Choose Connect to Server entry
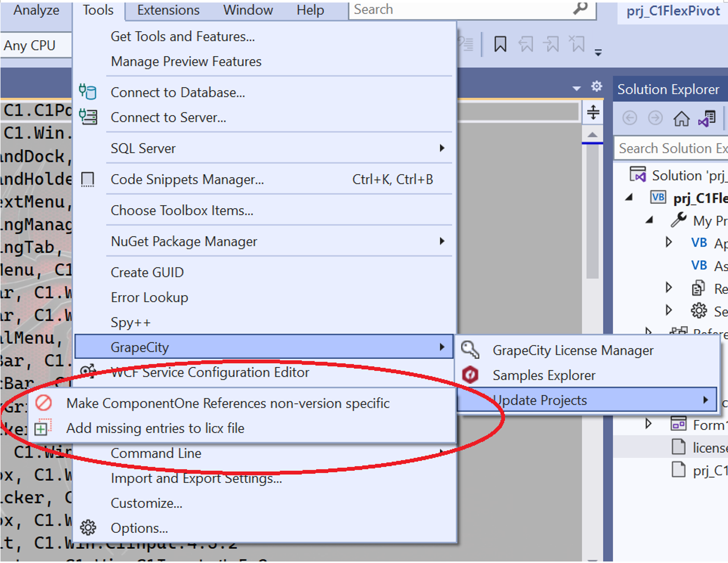This screenshot has height=563, width=728. pos(265,117)
